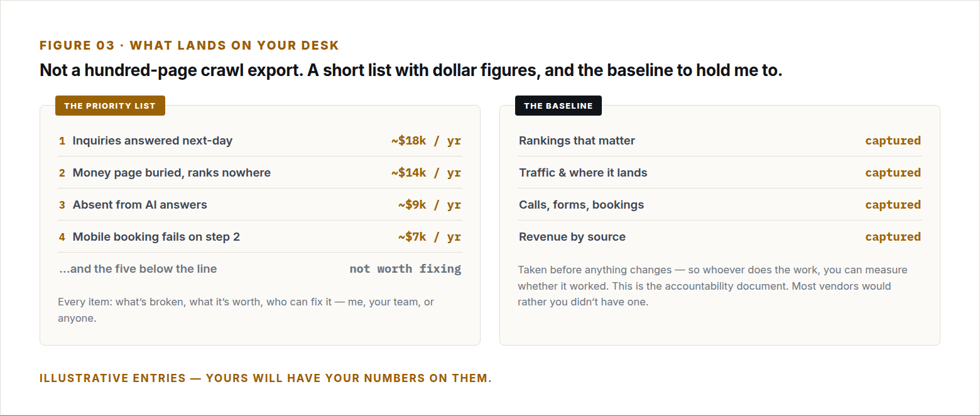Click the THE BASELINE badge

(x=558, y=106)
